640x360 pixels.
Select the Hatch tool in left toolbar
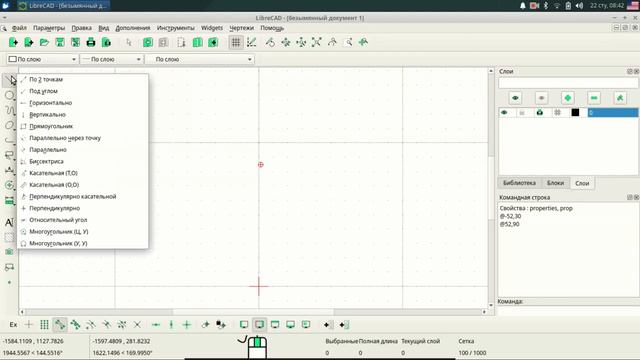9,238
